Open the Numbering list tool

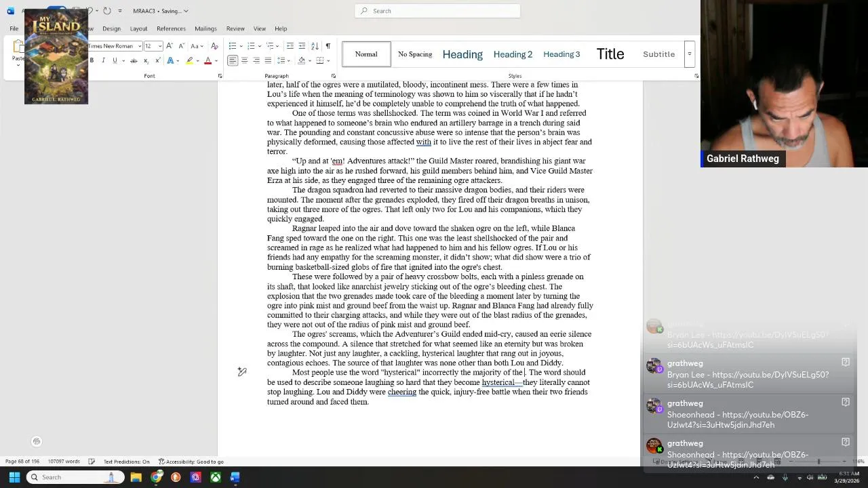pyautogui.click(x=251, y=46)
